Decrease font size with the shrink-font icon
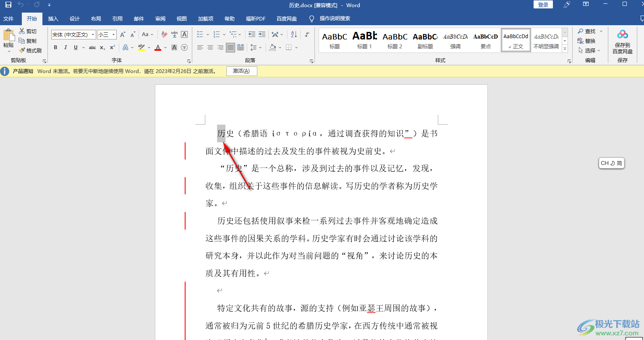Screen dimensions: 644x340 (x=133, y=34)
